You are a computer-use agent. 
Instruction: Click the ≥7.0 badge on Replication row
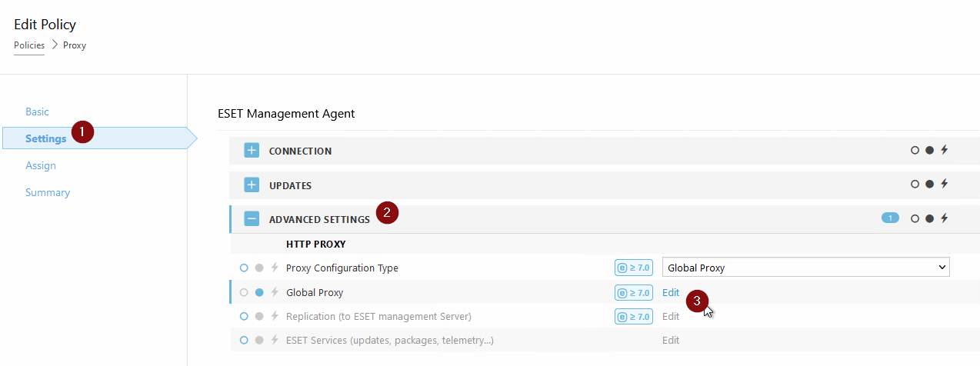tap(634, 316)
